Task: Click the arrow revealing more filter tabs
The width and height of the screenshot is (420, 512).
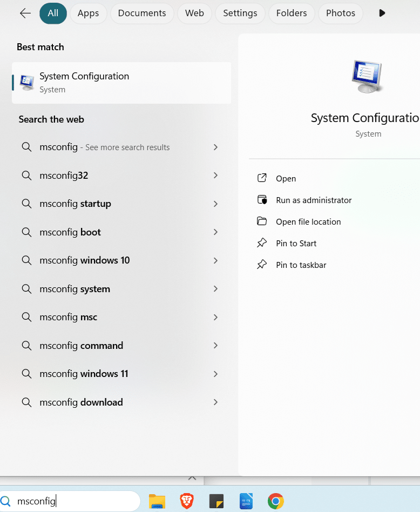Action: (382, 13)
